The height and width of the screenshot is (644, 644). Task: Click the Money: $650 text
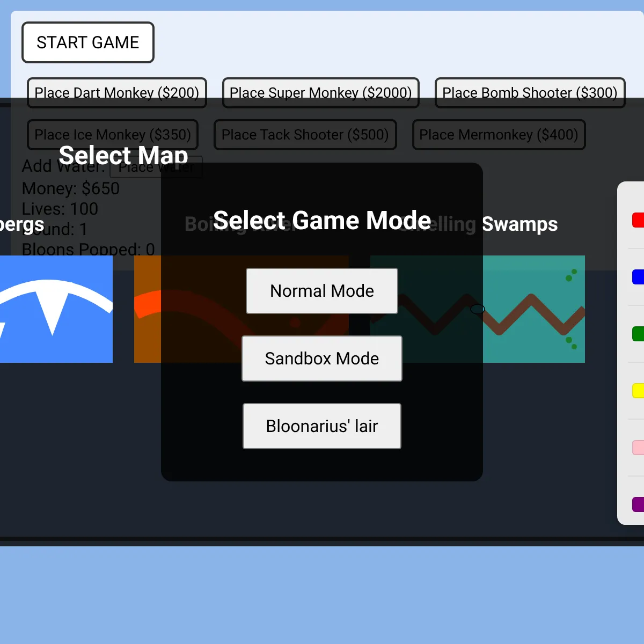(71, 188)
